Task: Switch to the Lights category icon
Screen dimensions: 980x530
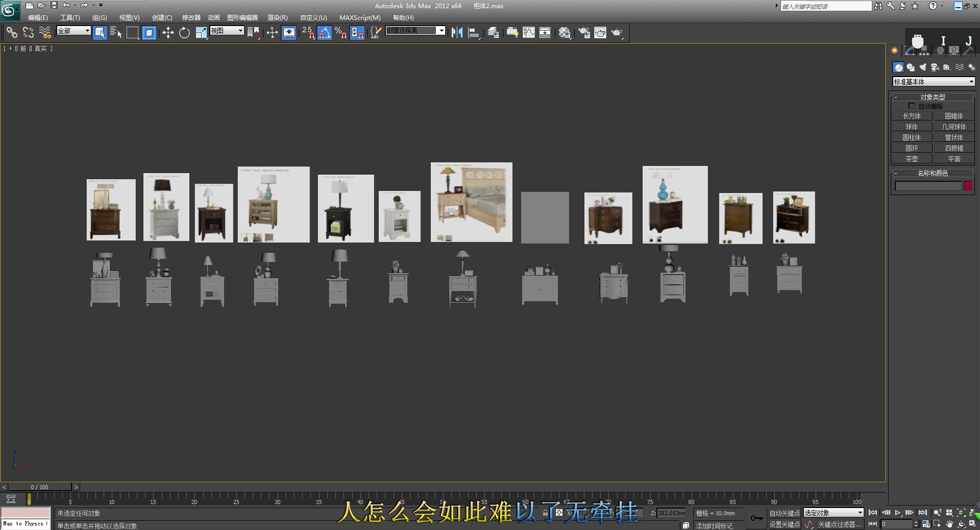Action: [x=923, y=67]
